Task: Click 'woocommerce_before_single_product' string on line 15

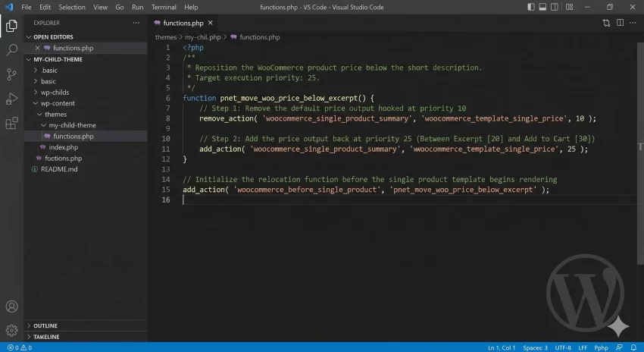Action: point(307,190)
